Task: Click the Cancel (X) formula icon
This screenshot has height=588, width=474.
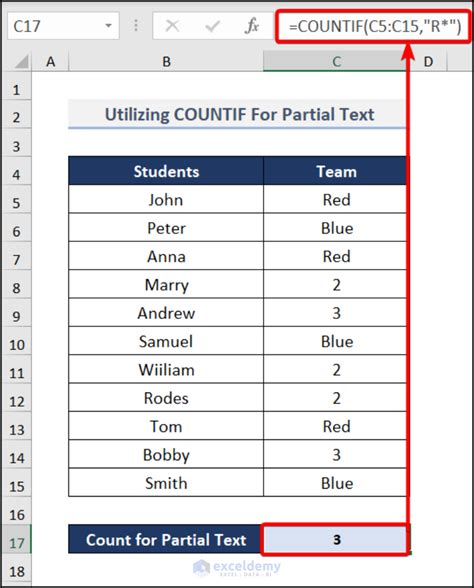Action: click(172, 26)
